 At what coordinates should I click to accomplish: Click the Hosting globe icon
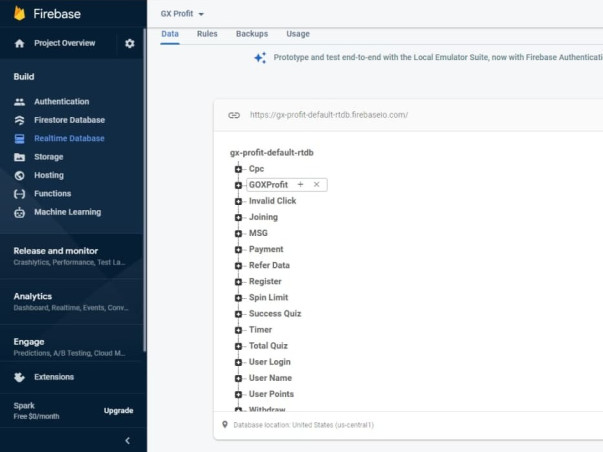[20, 175]
